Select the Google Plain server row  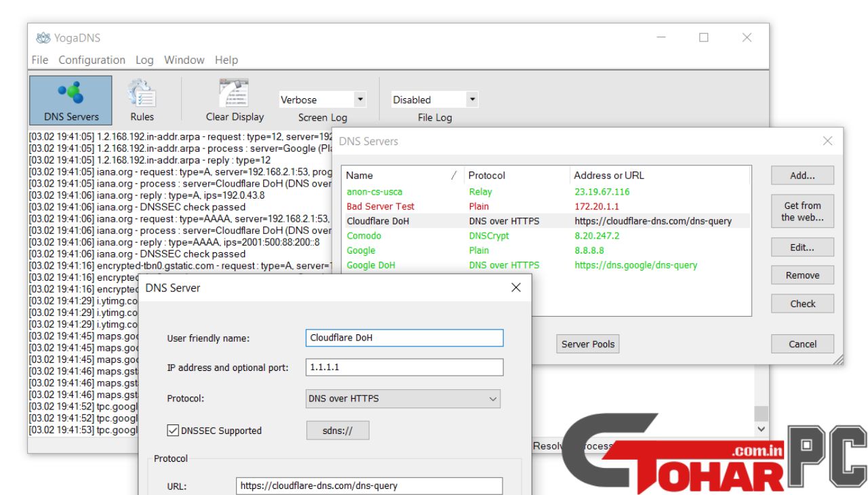(x=546, y=250)
